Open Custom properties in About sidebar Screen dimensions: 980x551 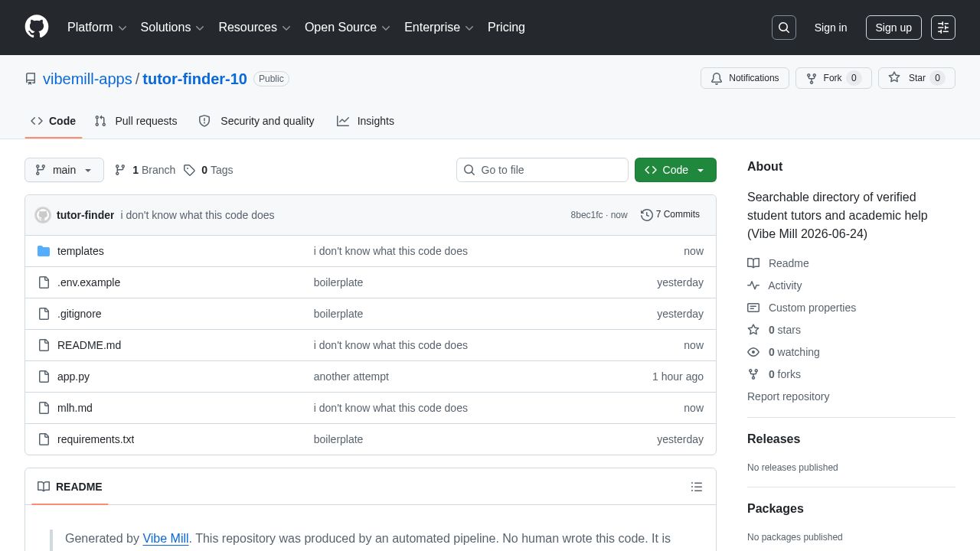pyautogui.click(x=802, y=308)
